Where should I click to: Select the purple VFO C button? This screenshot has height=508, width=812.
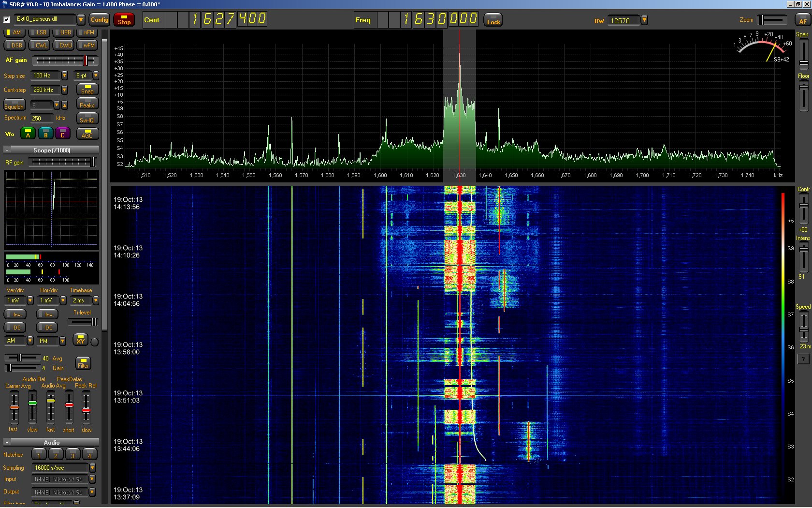click(62, 134)
